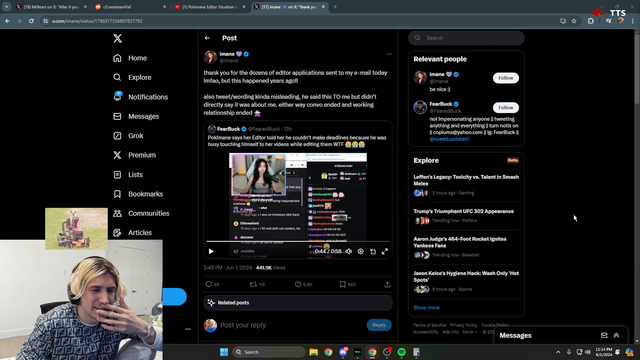Compose new message icon in Messages bar

604,336
